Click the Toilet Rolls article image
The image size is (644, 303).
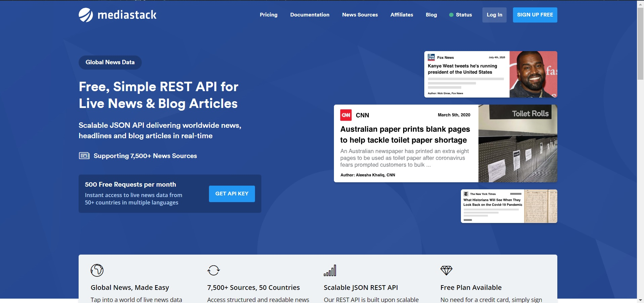point(517,144)
